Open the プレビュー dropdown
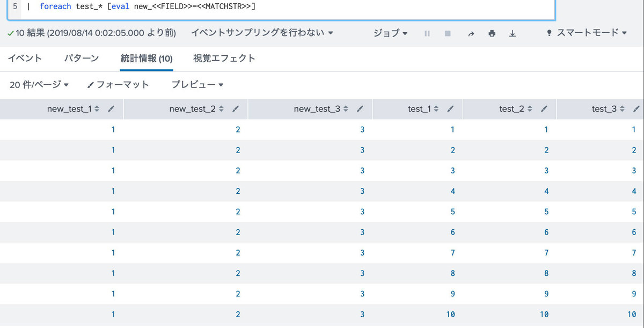 pos(196,84)
